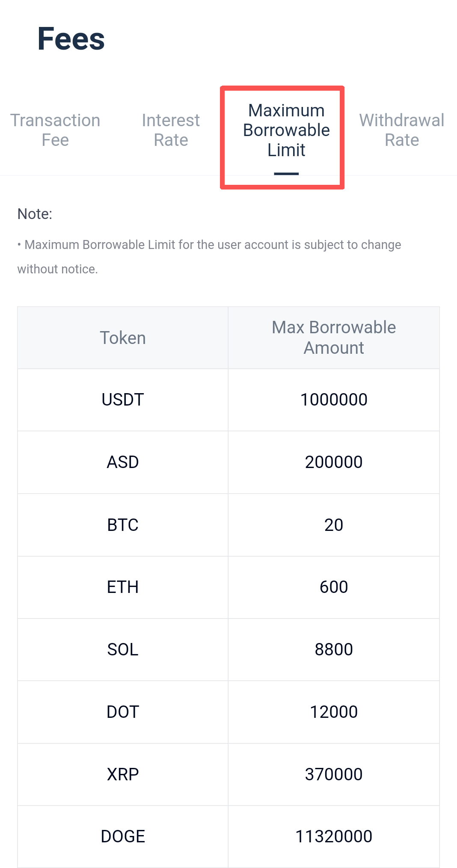Select the USDT token row
Viewport: 457px width, 868px height.
click(x=123, y=400)
